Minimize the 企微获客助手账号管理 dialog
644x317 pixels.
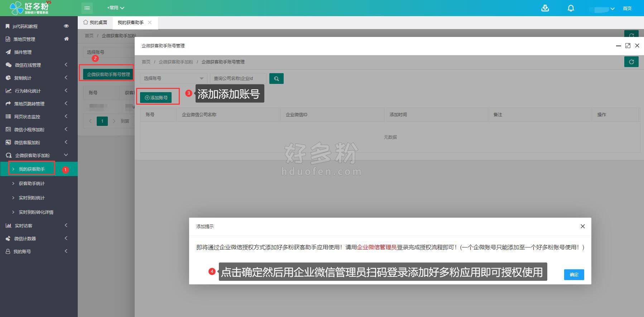618,46
